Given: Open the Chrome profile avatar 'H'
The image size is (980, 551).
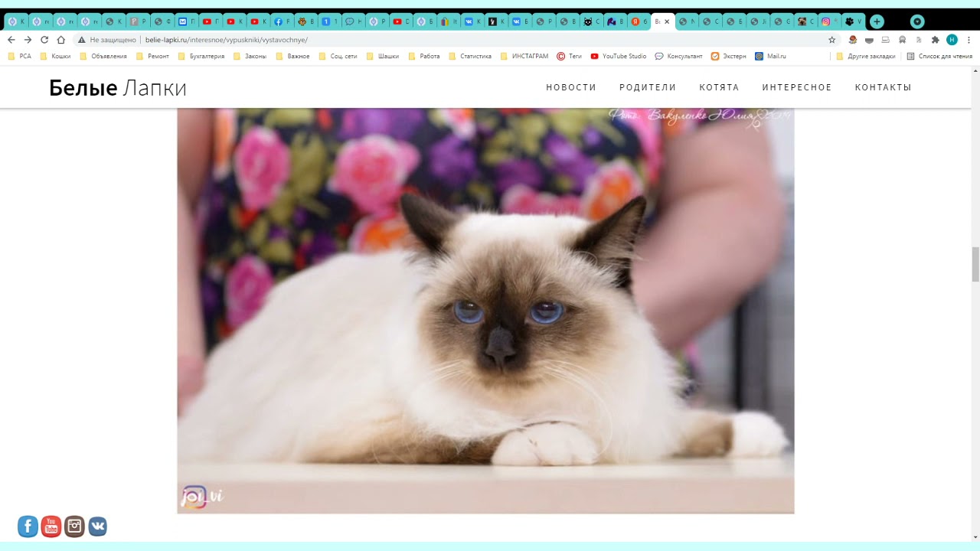Looking at the screenshot, I should click(952, 40).
